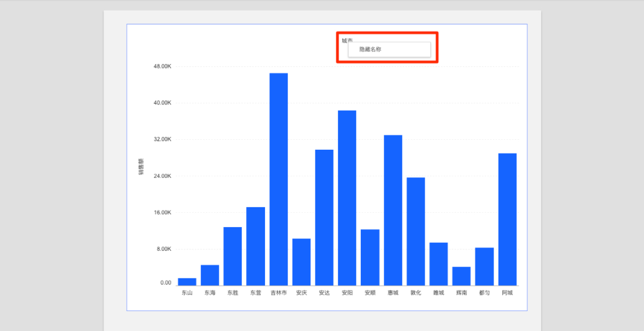The image size is (644, 331).
Task: Select the 安阳 bar in the chart
Action: pos(347,198)
